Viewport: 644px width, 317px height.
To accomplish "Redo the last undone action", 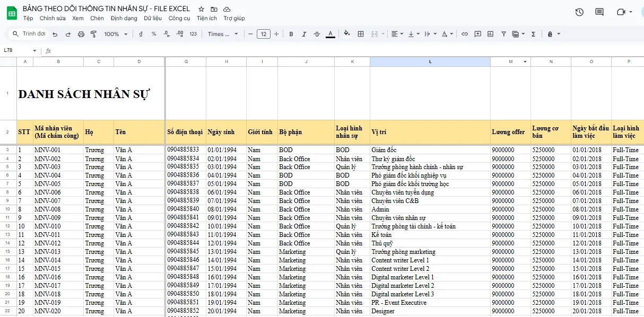I will click(x=68, y=34).
